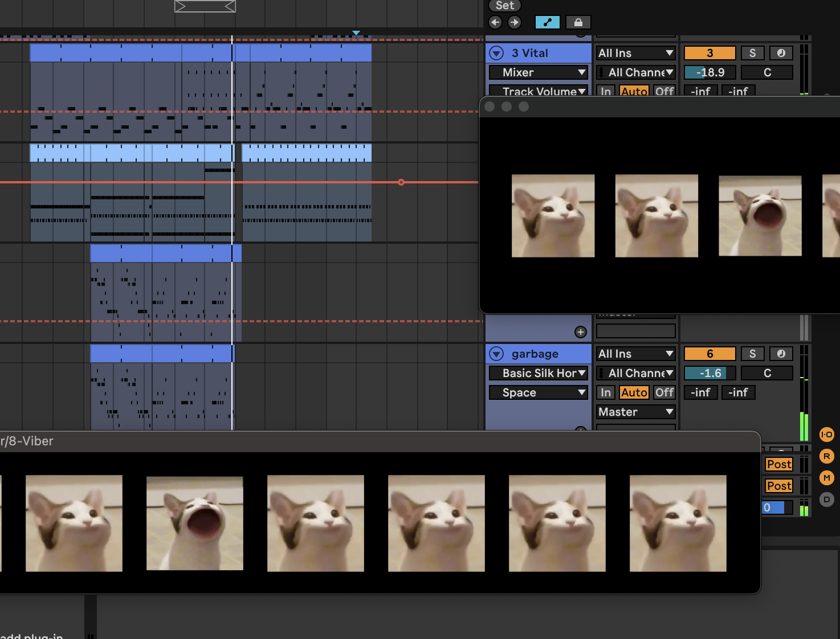This screenshot has height=639, width=840.
Task: Toggle track activator 3 on Vital track
Action: (x=709, y=53)
